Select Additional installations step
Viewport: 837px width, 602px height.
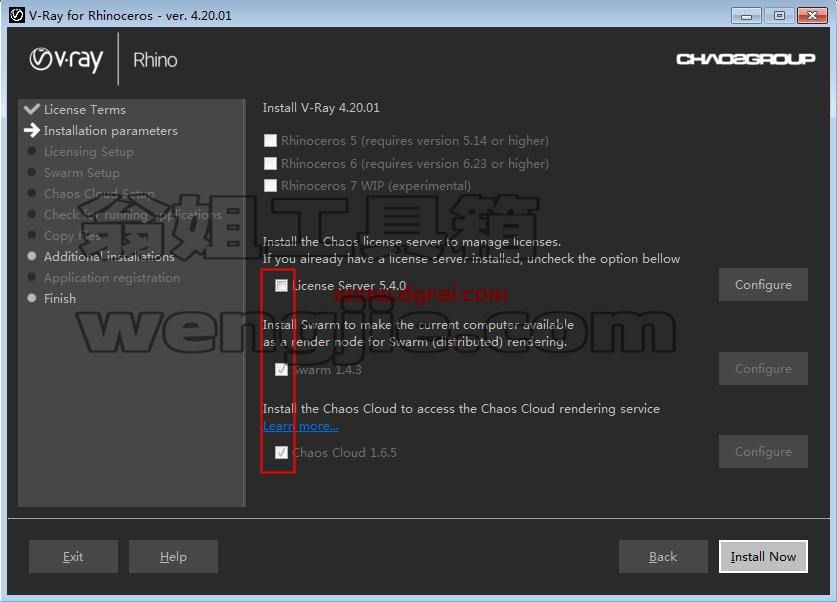109,256
